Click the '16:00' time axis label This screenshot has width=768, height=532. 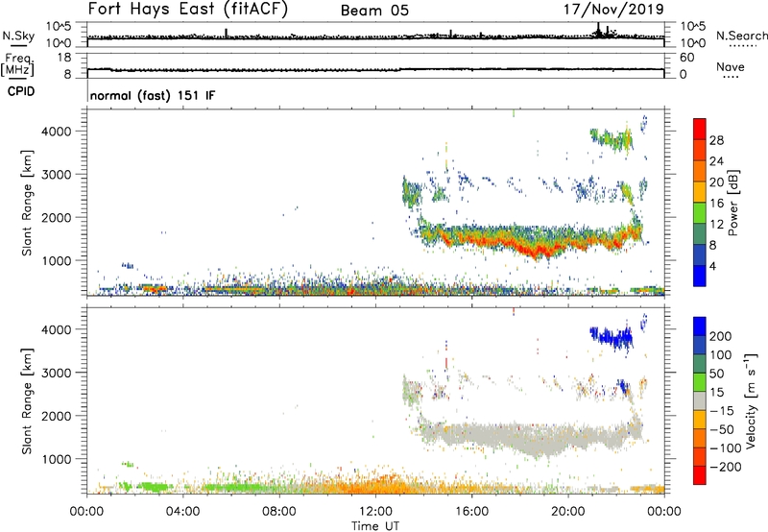[471, 512]
